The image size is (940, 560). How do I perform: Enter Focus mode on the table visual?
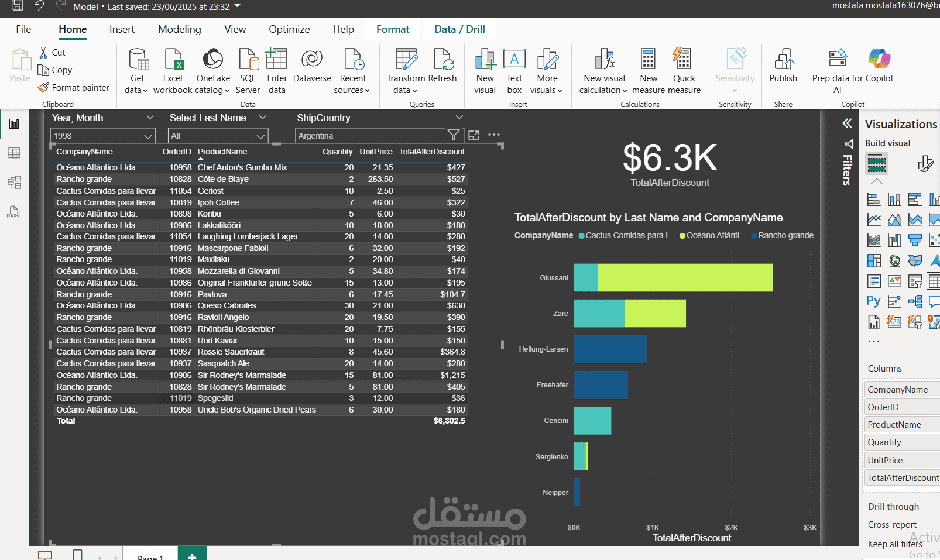point(474,135)
